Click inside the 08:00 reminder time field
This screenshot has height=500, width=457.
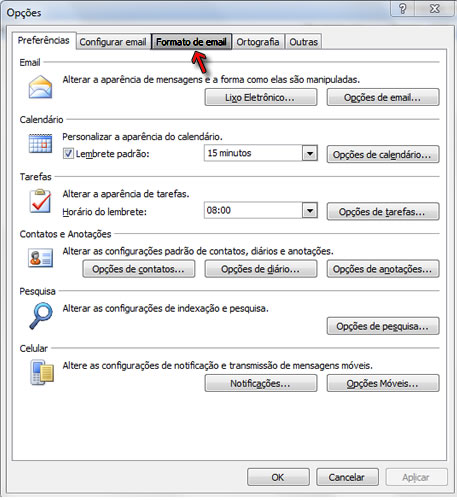coord(253,210)
